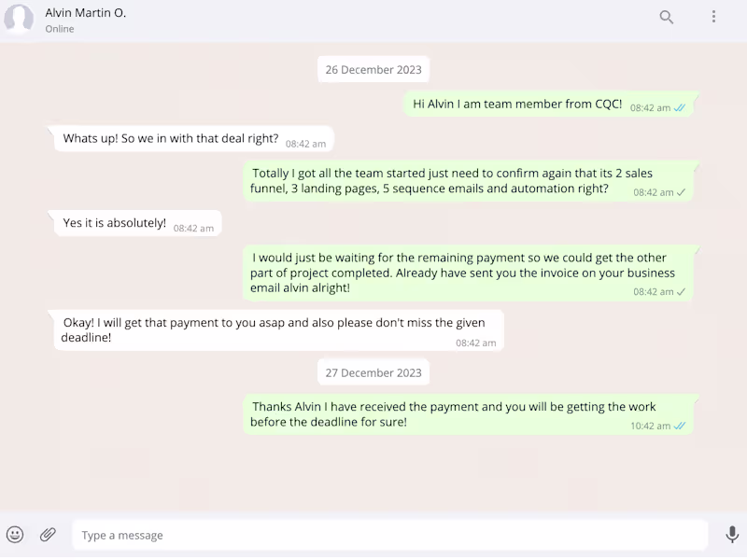Viewport: 747px width, 560px height.
Task: Open the three-dot more options menu
Action: [x=713, y=17]
